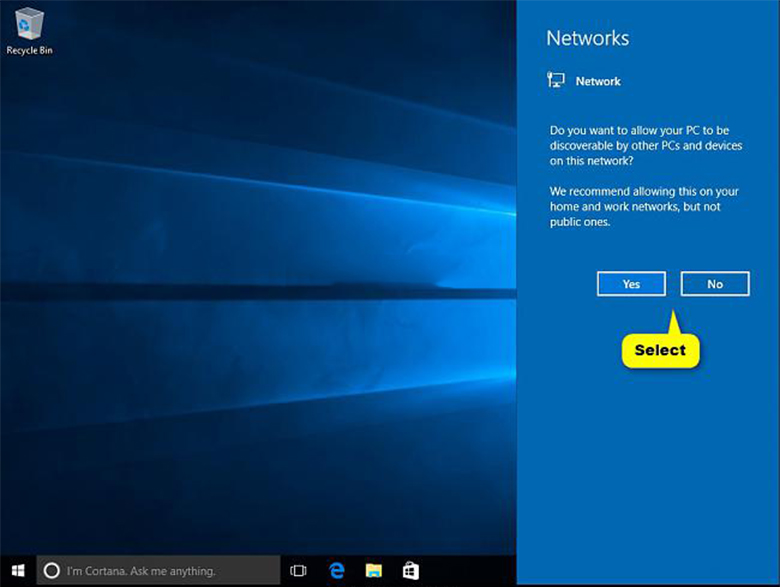The image size is (780, 587).
Task: Click No to decline network discovery
Action: (715, 284)
